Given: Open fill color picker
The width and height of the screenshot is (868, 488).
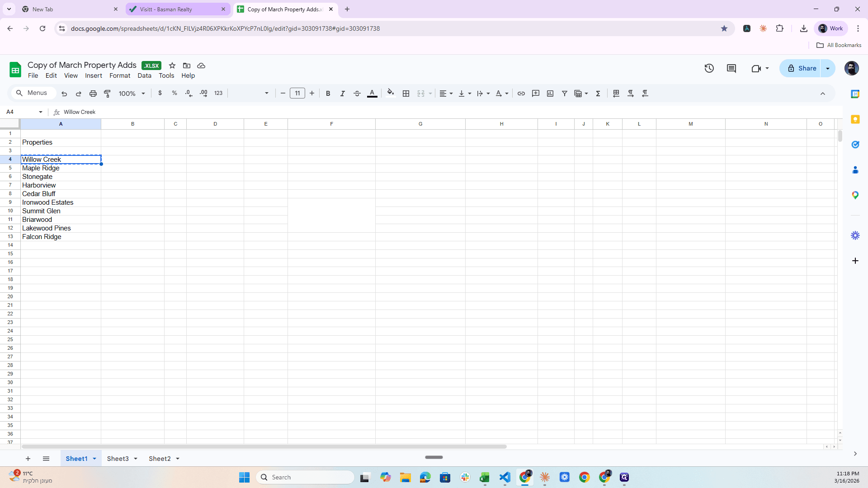Looking at the screenshot, I should pyautogui.click(x=391, y=93).
